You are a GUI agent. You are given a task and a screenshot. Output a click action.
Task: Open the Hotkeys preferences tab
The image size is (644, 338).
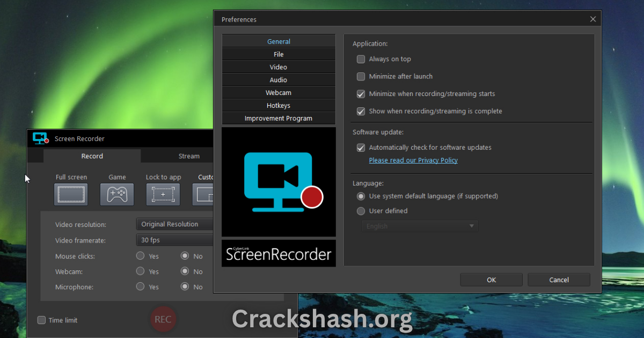click(279, 106)
